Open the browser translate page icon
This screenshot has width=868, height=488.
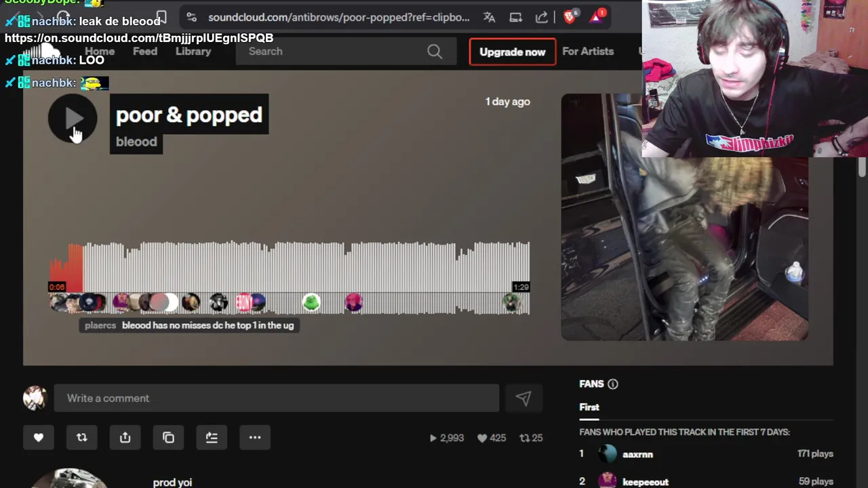point(489,18)
